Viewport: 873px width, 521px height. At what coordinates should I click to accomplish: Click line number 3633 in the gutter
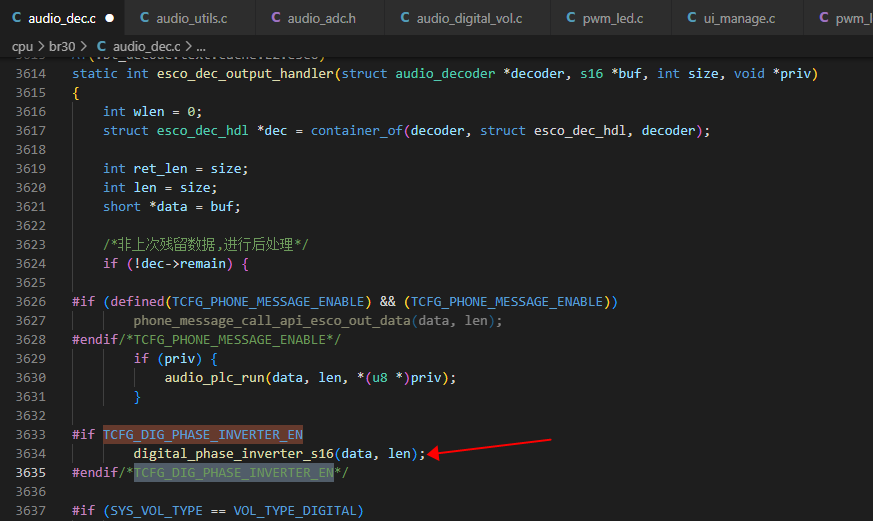31,434
